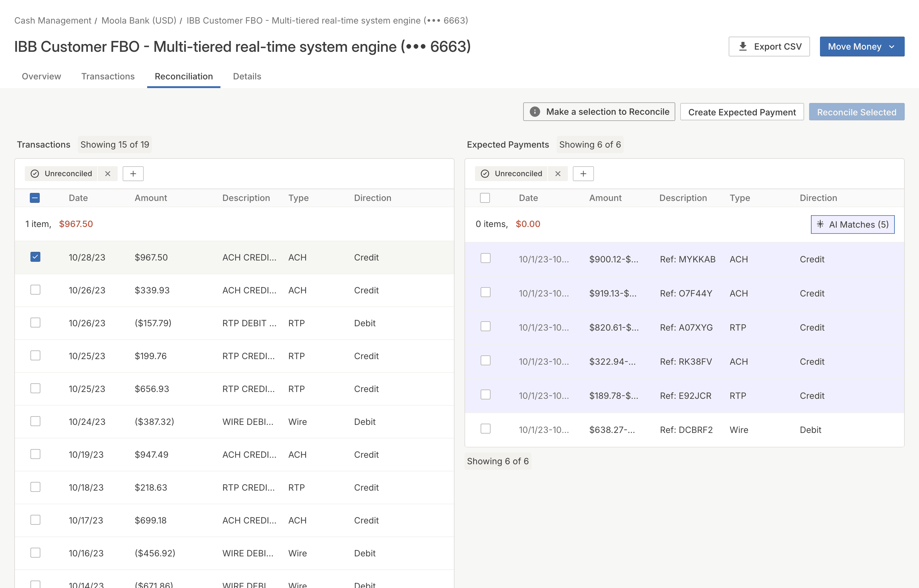Click the Reconcile Selected button icon

(x=857, y=111)
